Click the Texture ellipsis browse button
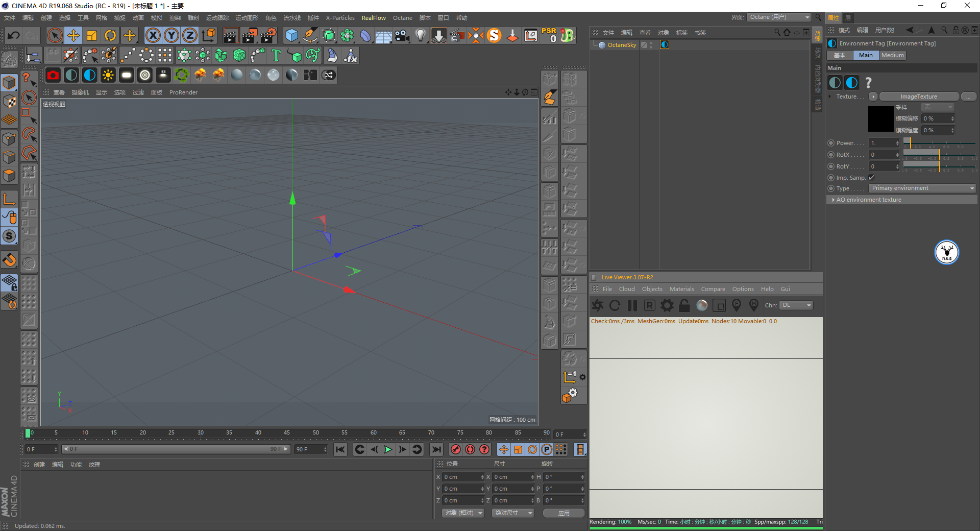Screen dimensions: 980x531 point(969,96)
